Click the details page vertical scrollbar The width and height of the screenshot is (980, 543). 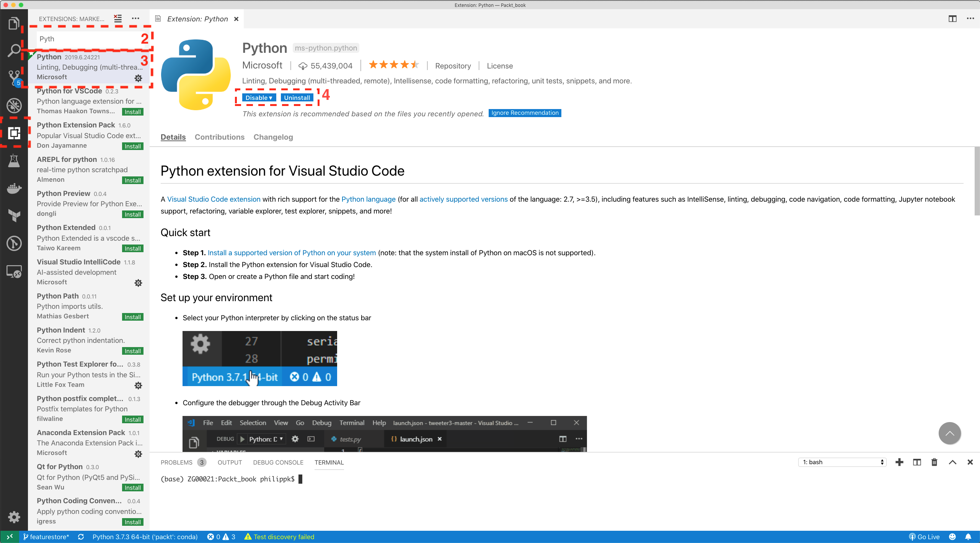coord(977,181)
